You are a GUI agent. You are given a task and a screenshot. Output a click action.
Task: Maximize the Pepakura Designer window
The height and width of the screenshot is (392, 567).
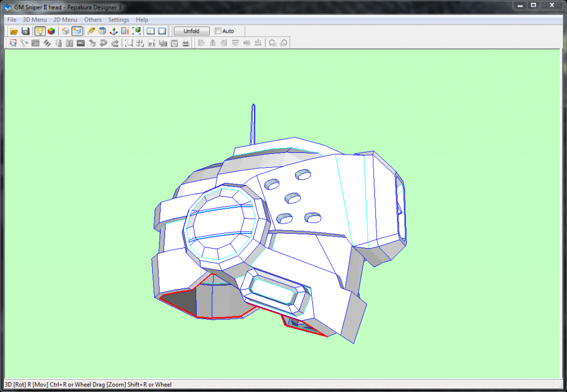point(533,5)
